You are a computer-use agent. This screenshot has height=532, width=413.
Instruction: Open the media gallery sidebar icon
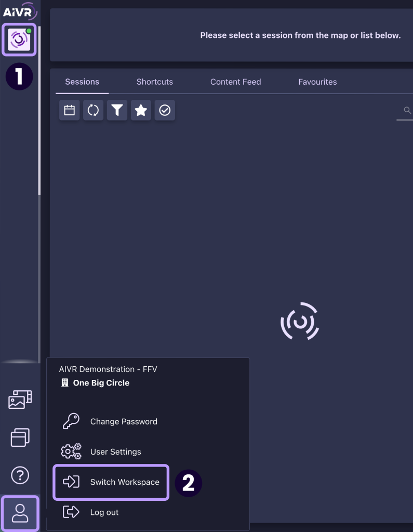pyautogui.click(x=20, y=400)
